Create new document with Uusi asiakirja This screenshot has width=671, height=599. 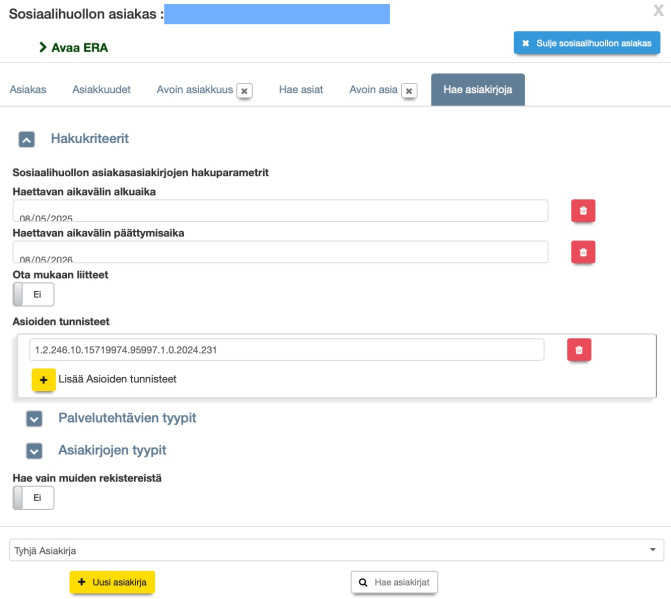coord(112,582)
